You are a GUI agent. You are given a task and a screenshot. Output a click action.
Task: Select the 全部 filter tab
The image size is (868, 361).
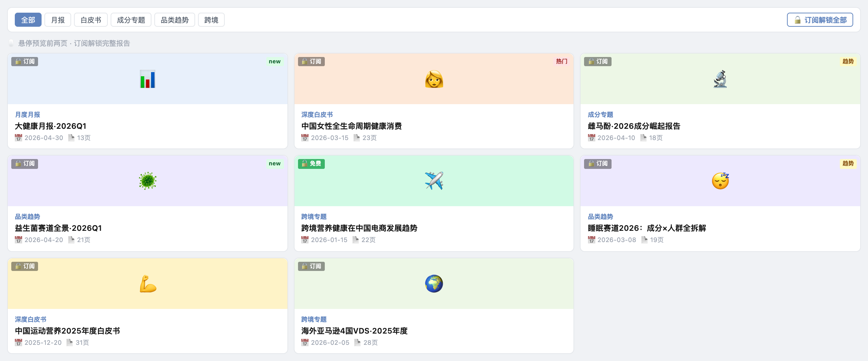tap(28, 20)
